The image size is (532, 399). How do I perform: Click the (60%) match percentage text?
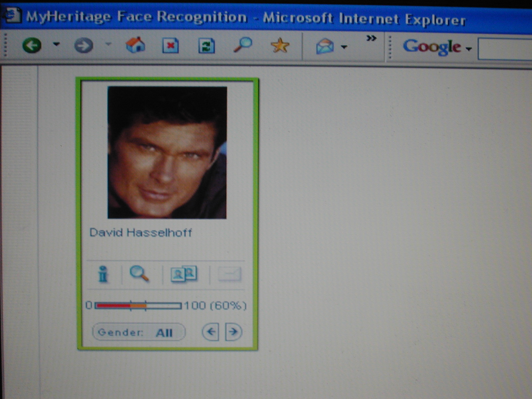click(228, 306)
